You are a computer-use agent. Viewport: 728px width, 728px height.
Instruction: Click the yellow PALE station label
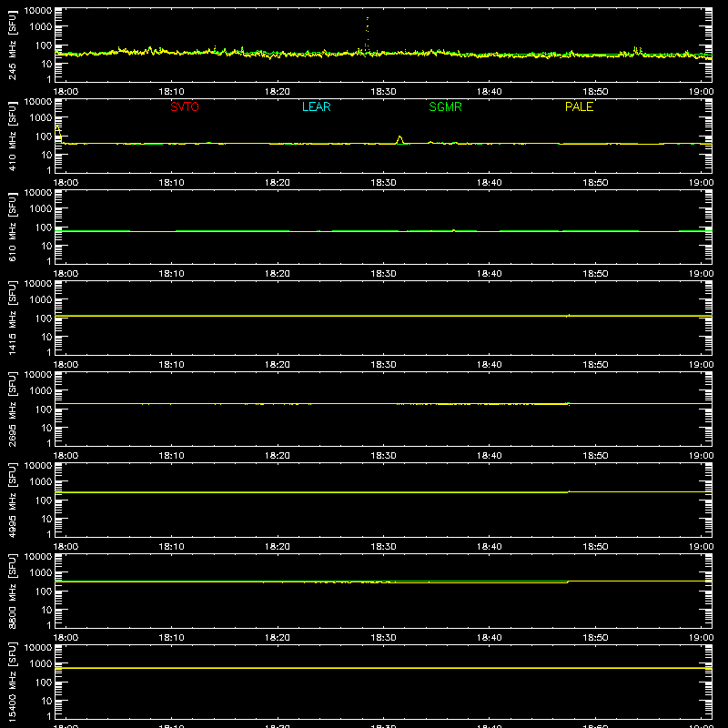(579, 106)
